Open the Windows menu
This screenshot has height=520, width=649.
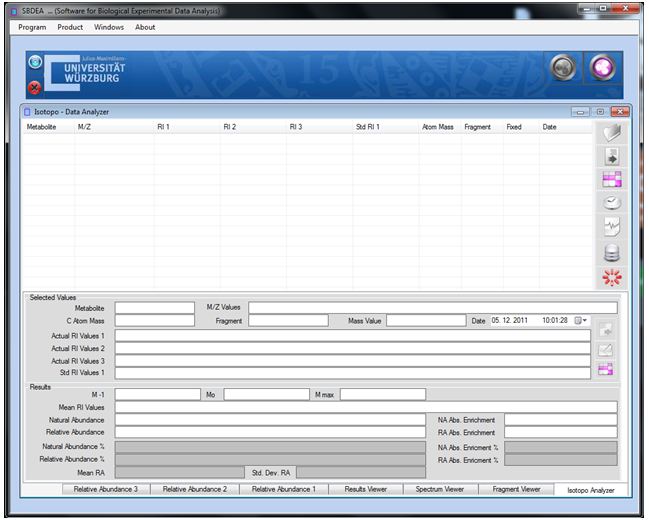pyautogui.click(x=109, y=27)
